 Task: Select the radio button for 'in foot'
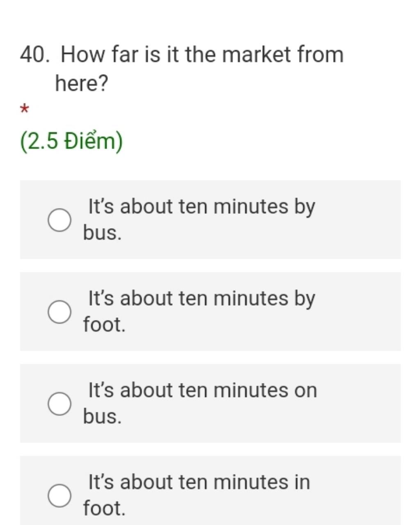(x=59, y=495)
